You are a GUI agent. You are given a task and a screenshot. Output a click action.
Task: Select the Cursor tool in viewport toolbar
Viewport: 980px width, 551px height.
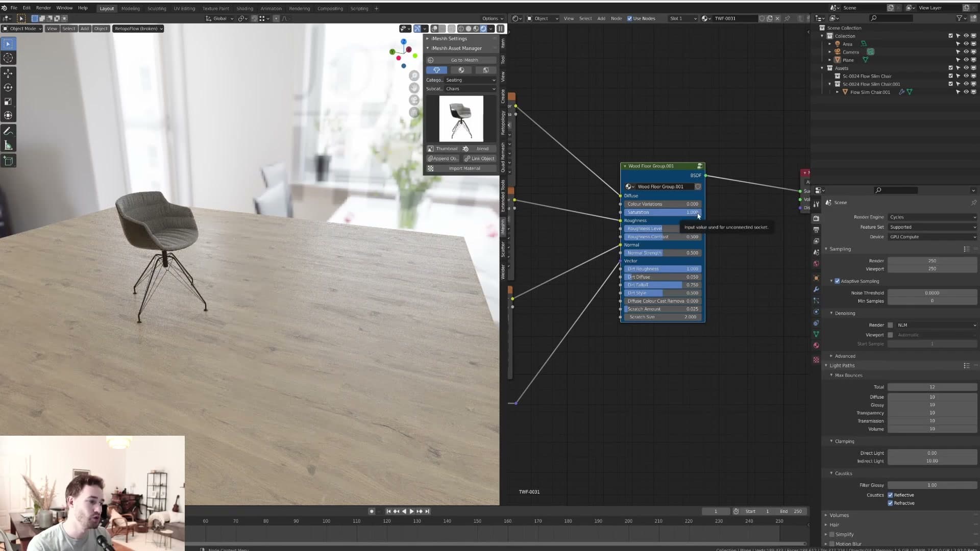tap(8, 58)
